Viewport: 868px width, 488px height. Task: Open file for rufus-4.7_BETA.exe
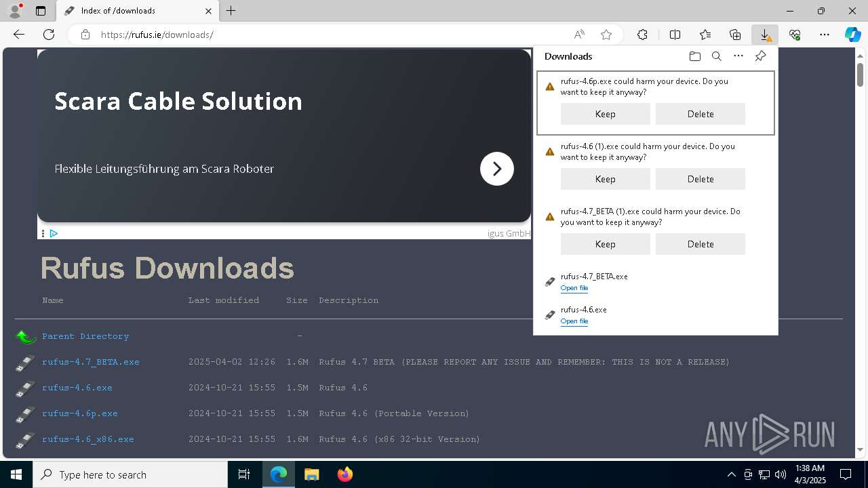pyautogui.click(x=574, y=288)
